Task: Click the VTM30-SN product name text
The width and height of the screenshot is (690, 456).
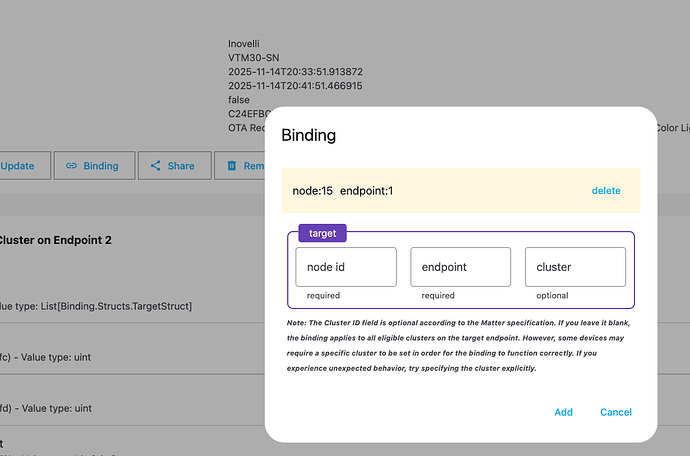Action: (256, 58)
